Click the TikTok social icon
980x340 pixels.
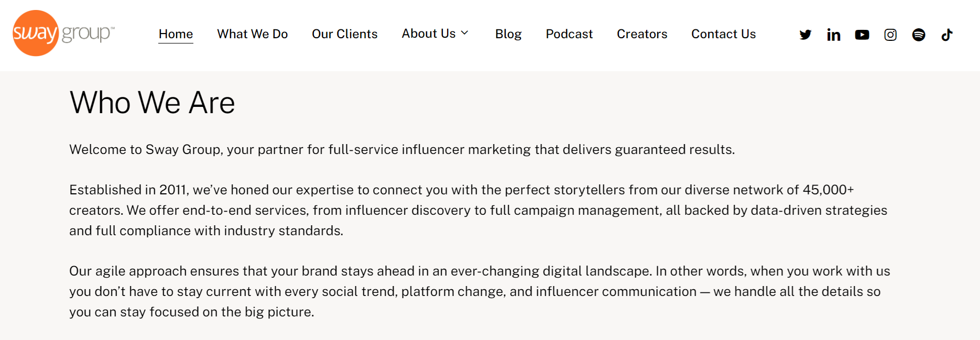(x=947, y=34)
